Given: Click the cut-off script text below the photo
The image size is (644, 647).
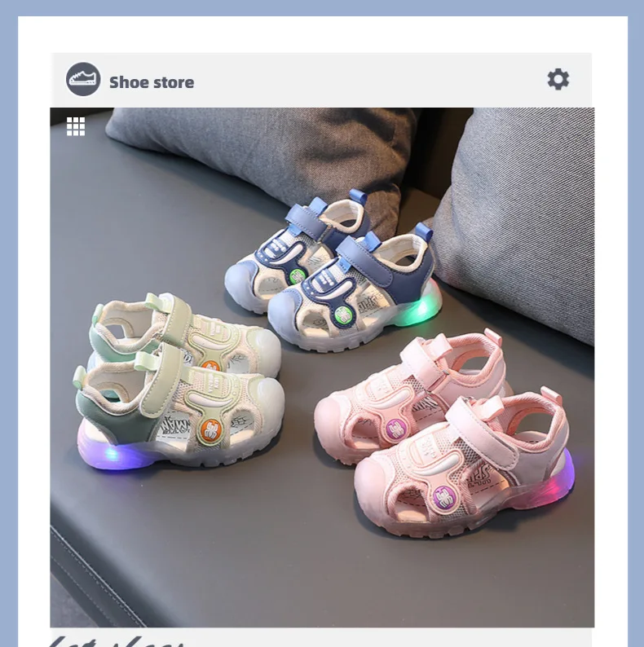Looking at the screenshot, I should click(x=117, y=641).
